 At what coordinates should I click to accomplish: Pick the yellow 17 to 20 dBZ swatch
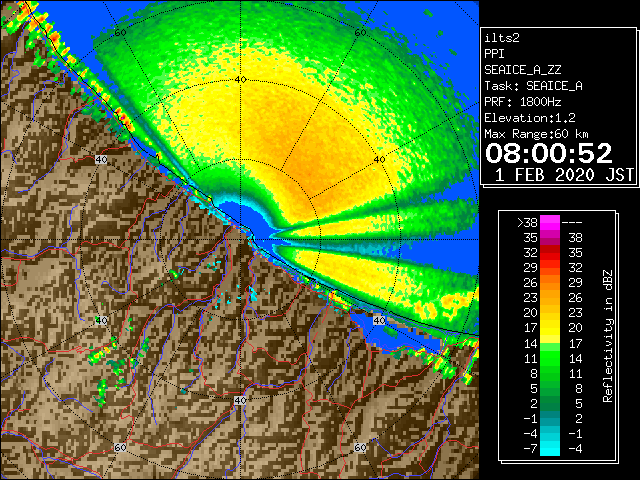(550, 328)
